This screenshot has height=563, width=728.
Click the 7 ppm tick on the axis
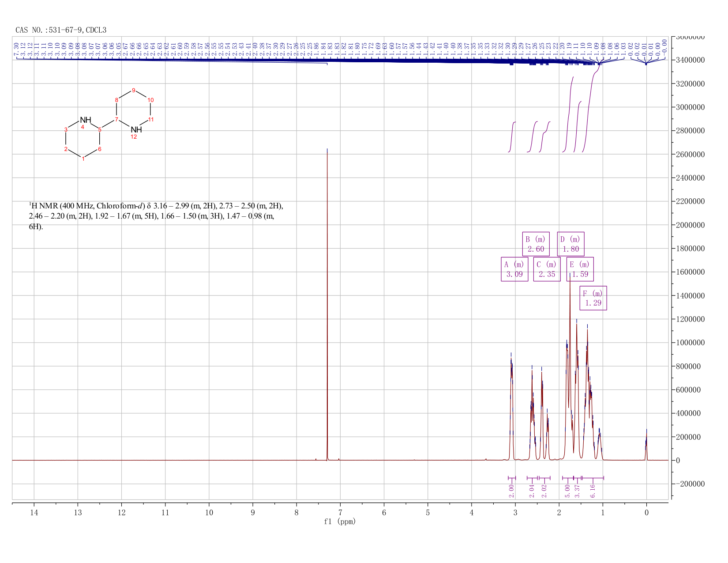[340, 513]
